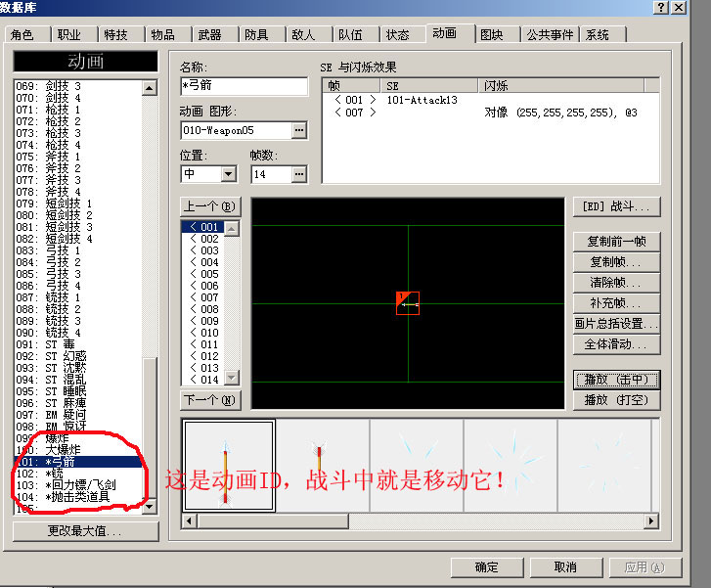Click the 全体滑动 button

pos(616,344)
